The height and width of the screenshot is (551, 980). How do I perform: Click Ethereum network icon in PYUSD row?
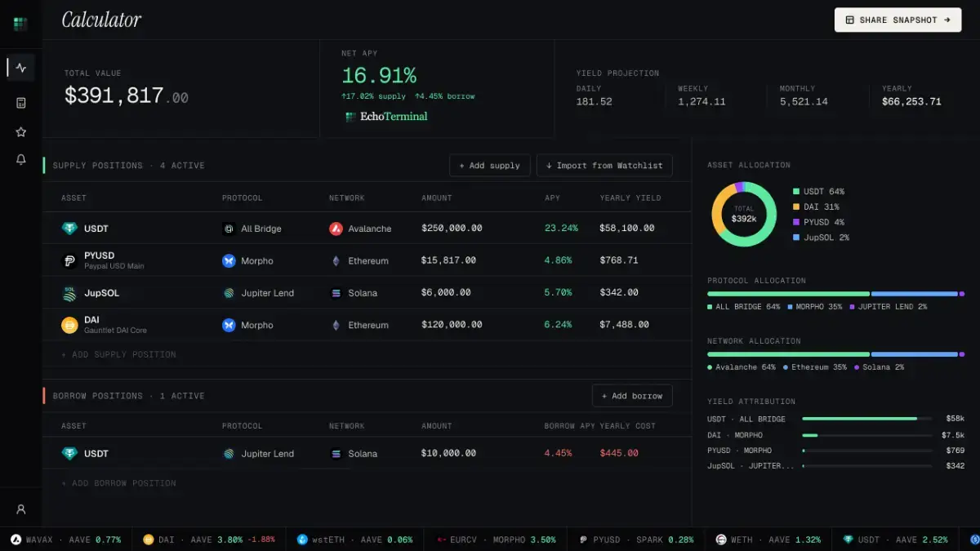[336, 261]
